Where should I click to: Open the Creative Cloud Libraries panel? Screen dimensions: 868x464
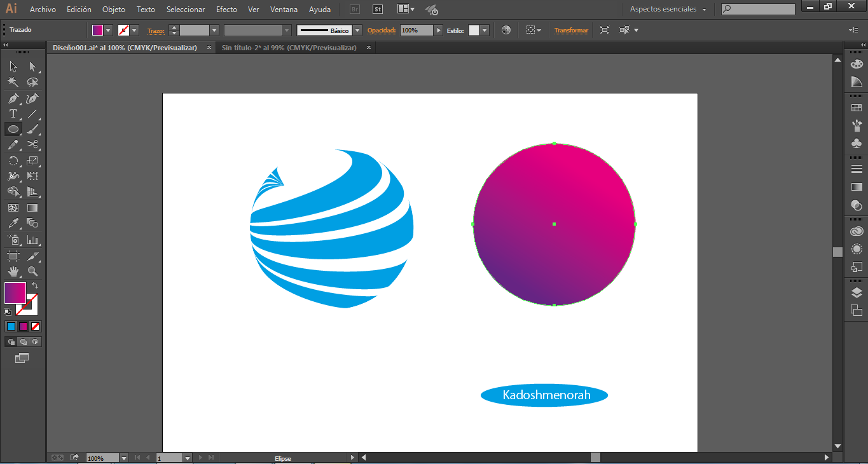pos(857,231)
